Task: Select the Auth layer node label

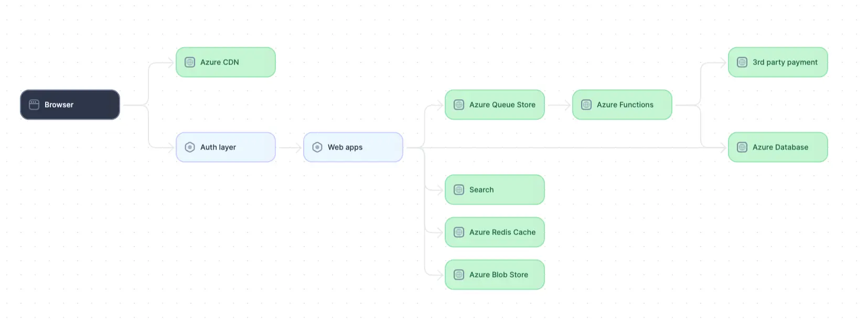Action: click(218, 147)
